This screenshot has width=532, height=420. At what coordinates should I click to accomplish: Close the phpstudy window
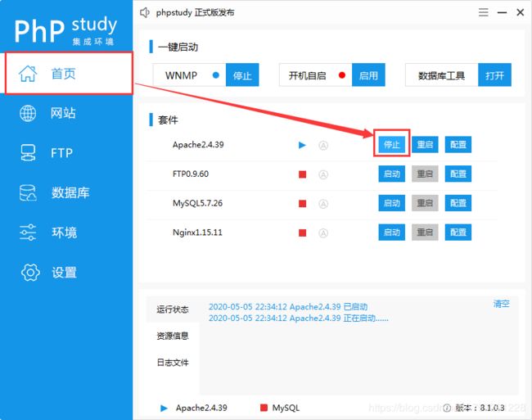pos(520,12)
